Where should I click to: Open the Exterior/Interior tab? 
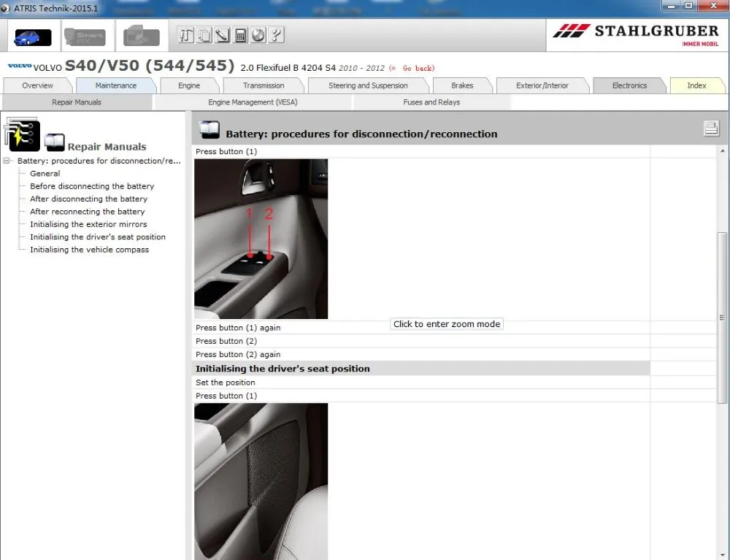pyautogui.click(x=542, y=85)
